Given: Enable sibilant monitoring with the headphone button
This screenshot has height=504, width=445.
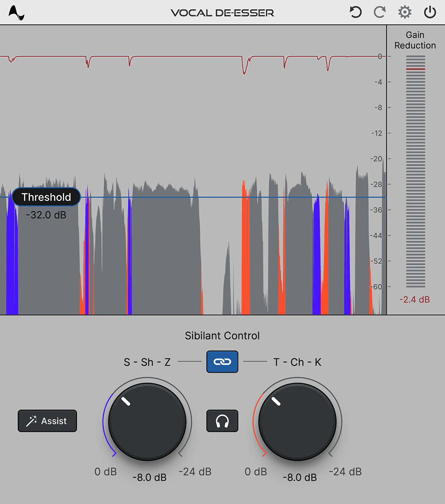Looking at the screenshot, I should coord(222,421).
